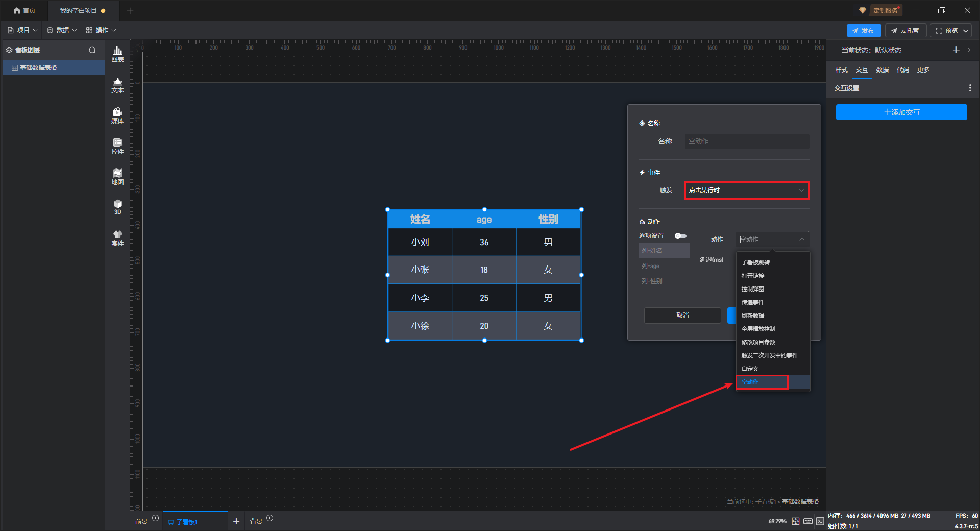Image resolution: width=980 pixels, height=531 pixels.
Task: Add a background layer via 背景 plus icon
Action: coord(270,518)
